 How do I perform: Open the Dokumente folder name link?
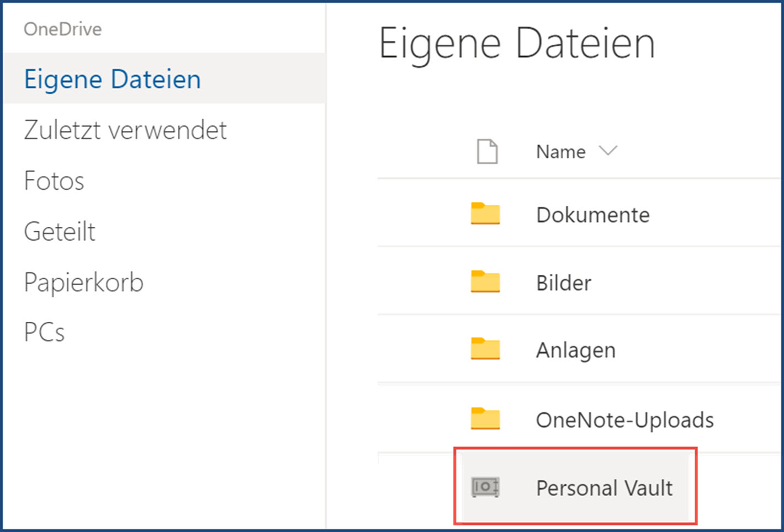tap(593, 215)
